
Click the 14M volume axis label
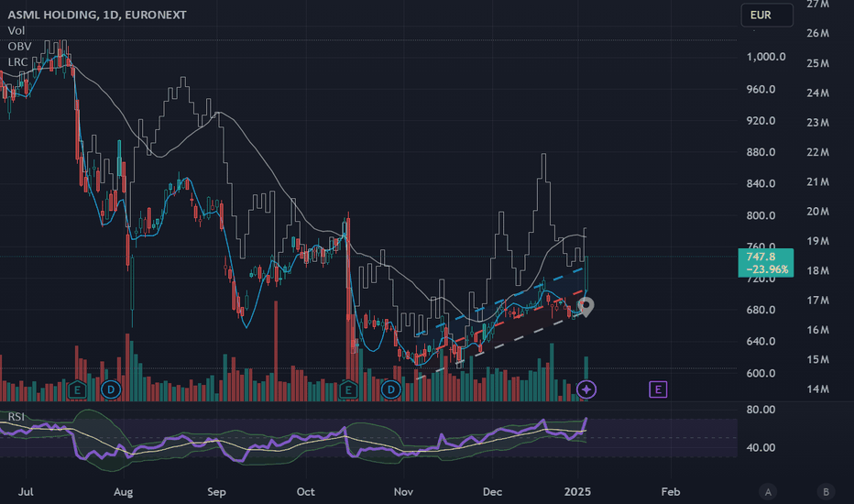coord(817,389)
